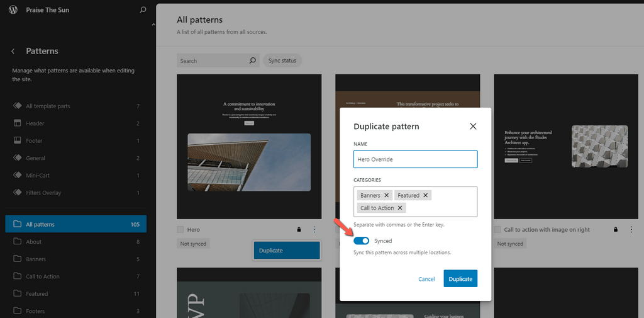This screenshot has height=318, width=644.
Task: Open actions menu for Call to action pattern
Action: pyautogui.click(x=631, y=230)
